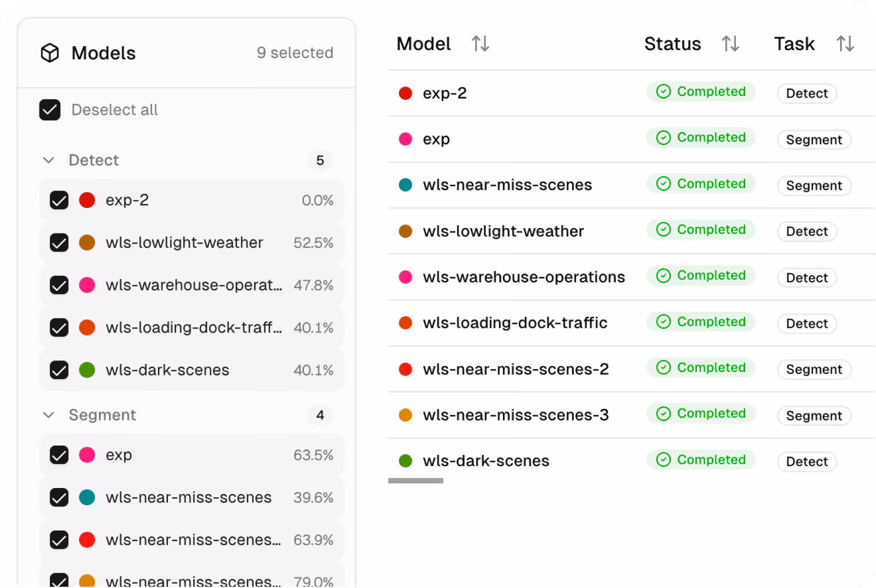Screen dimensions: 876x588
Task: Click brown color dot of sidebar wls-lowlight-weather
Action: point(87,242)
